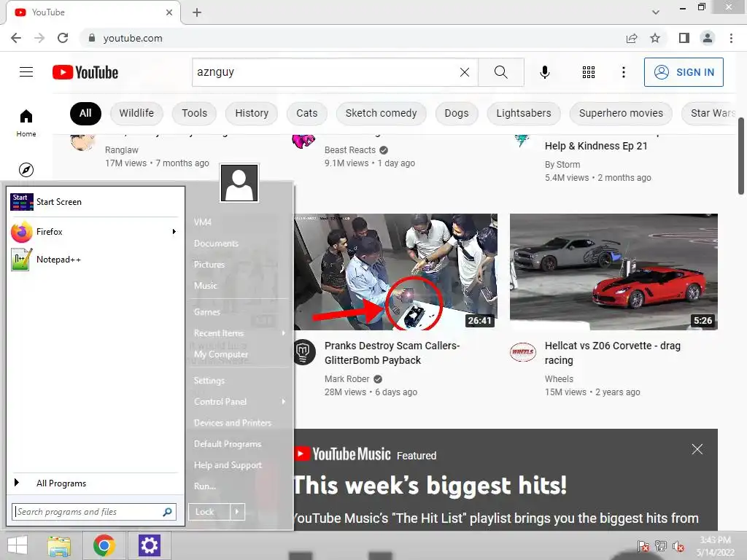Expand the Control Panel submenu

[284, 402]
